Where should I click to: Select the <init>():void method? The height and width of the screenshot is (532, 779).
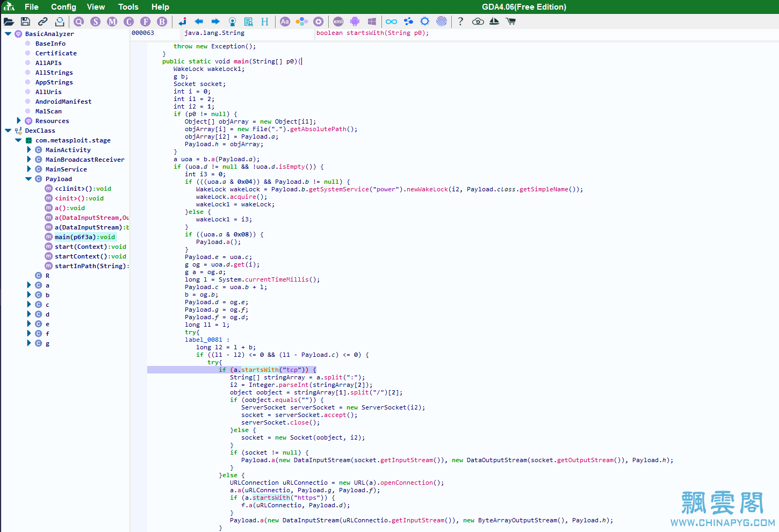[x=79, y=198]
